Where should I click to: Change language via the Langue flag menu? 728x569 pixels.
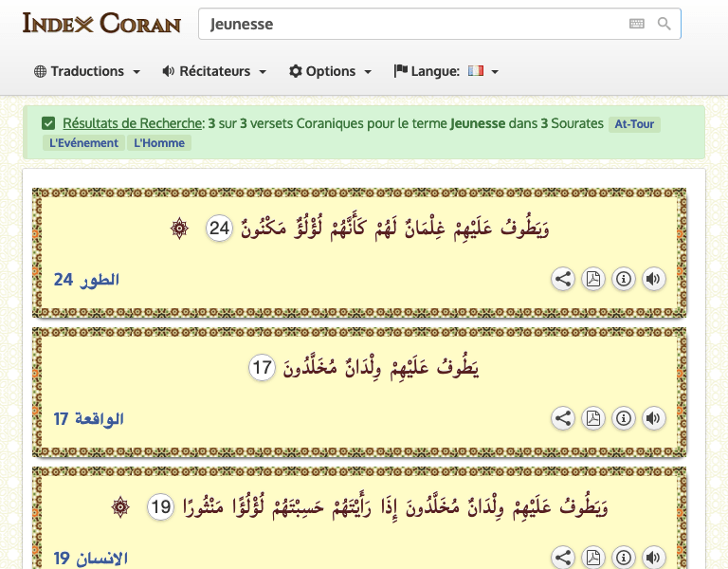(446, 71)
